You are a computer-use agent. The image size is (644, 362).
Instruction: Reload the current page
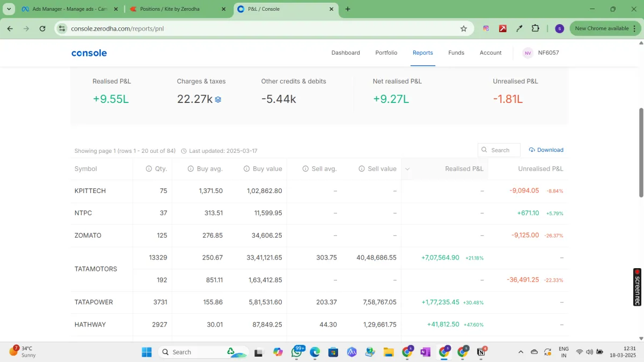point(42,28)
